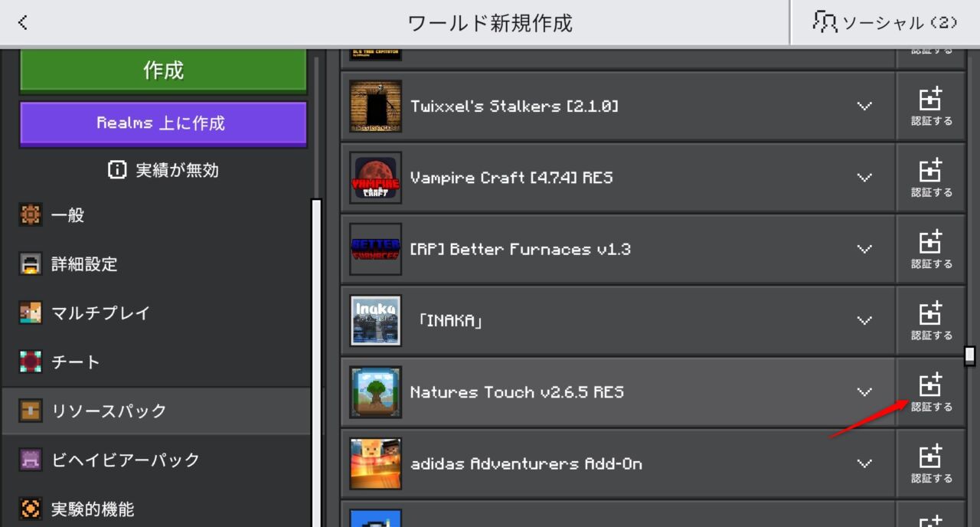Click the ワールド新規作成 page title
The width and height of the screenshot is (980, 527).
point(490,23)
